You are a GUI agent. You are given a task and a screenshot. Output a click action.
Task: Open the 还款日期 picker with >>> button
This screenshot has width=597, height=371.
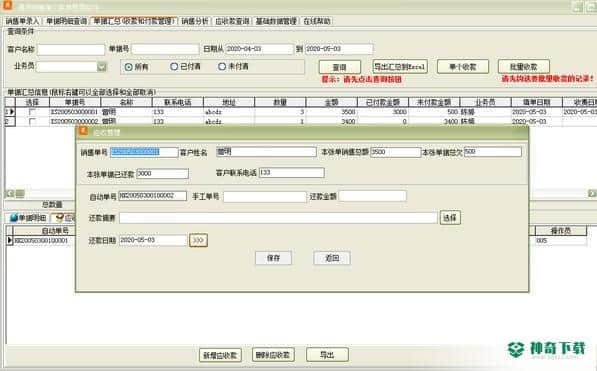point(198,240)
